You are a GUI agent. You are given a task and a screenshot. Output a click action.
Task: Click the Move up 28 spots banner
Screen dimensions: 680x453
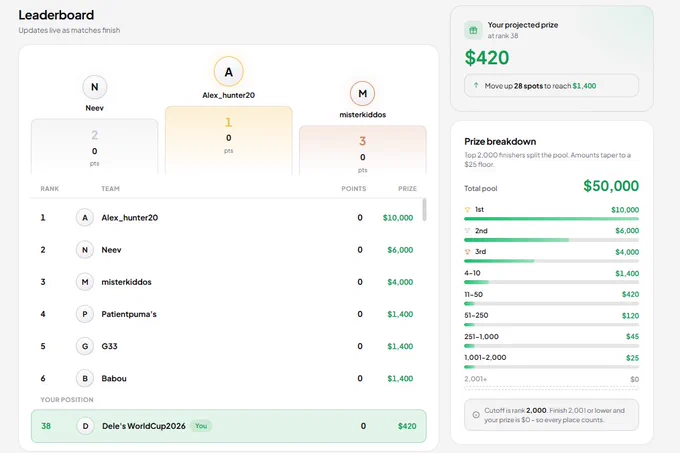pos(551,86)
